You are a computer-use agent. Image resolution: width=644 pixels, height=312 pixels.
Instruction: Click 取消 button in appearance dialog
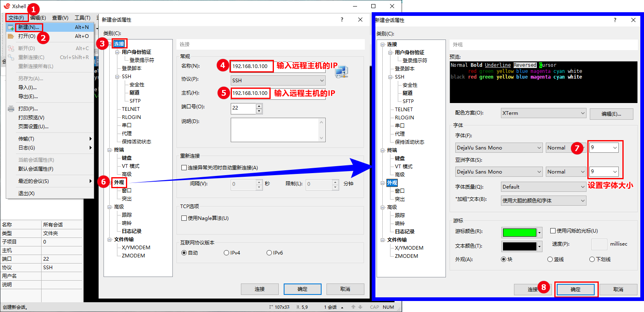click(x=618, y=290)
